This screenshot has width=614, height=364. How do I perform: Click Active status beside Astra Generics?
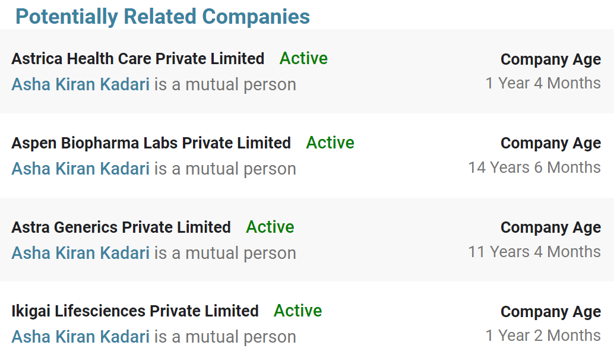(270, 227)
